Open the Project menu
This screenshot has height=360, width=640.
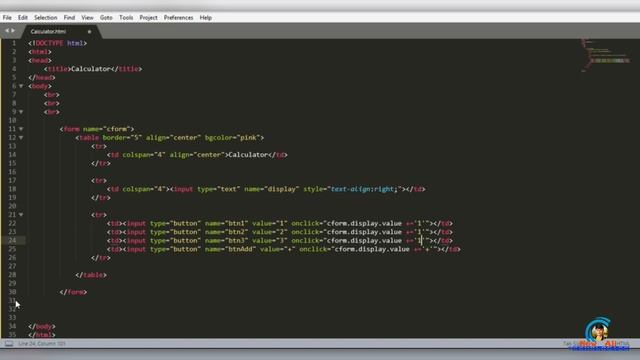[x=148, y=18]
